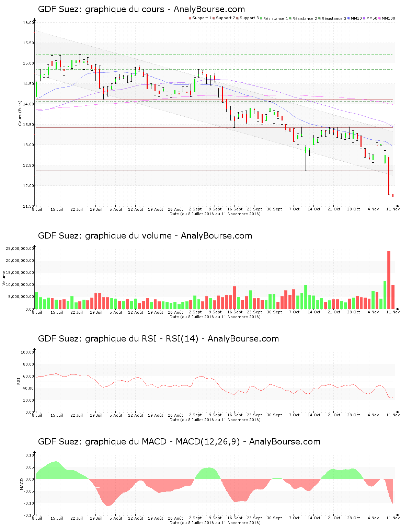Viewport: 412px width, 532px height.
Task: Click the red swatch beside Support 1
Action: 190,18
